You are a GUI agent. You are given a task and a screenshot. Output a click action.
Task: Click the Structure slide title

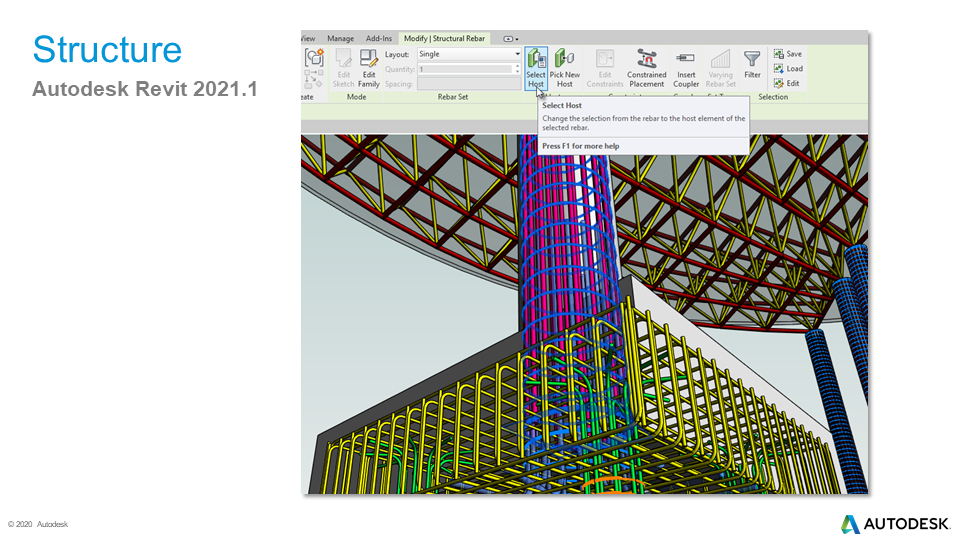(107, 49)
